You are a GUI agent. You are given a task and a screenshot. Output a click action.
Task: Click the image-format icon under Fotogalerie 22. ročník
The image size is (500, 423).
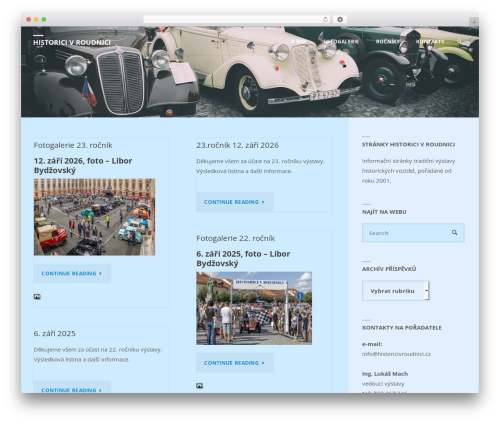tap(200, 386)
